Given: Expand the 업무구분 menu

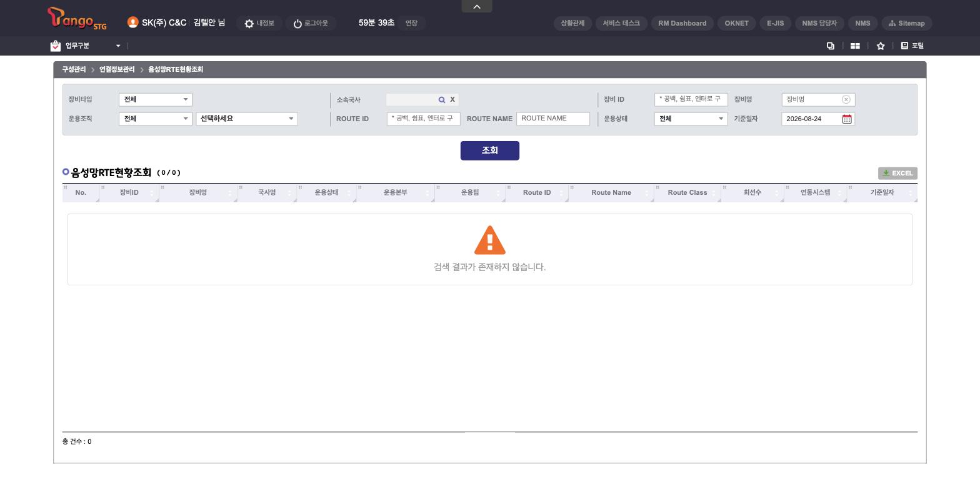Looking at the screenshot, I should [x=86, y=46].
